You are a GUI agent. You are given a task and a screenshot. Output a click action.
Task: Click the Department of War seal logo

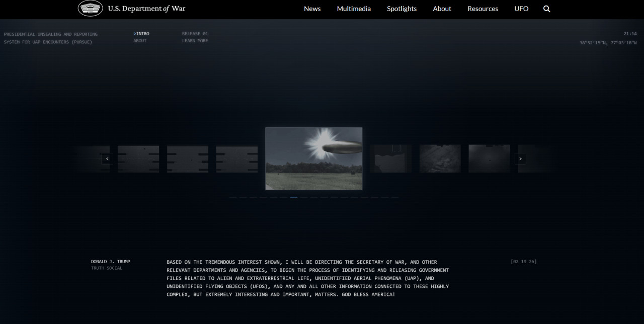pos(90,9)
